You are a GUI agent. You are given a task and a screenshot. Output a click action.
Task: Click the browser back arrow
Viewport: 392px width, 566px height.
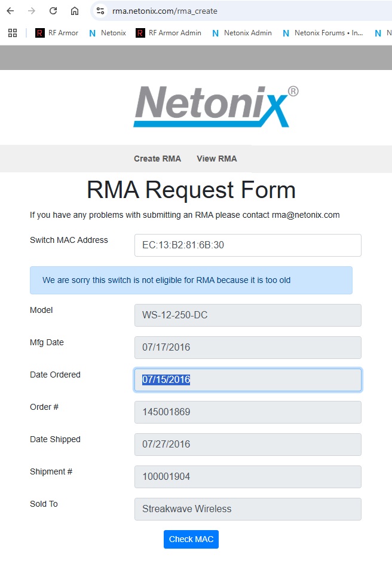(10, 11)
